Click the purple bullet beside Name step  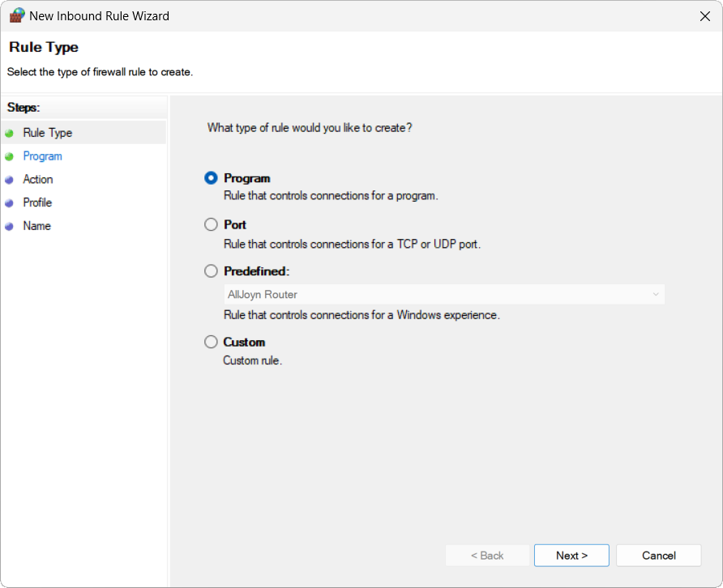tap(9, 226)
